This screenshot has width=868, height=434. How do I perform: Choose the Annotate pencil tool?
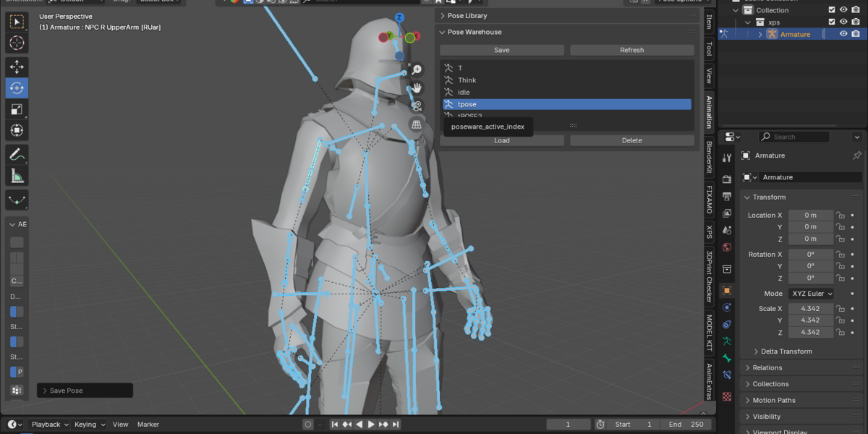point(17,154)
